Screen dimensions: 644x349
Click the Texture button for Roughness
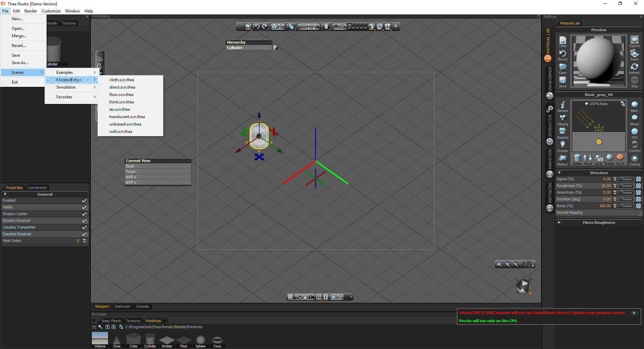[x=626, y=186]
